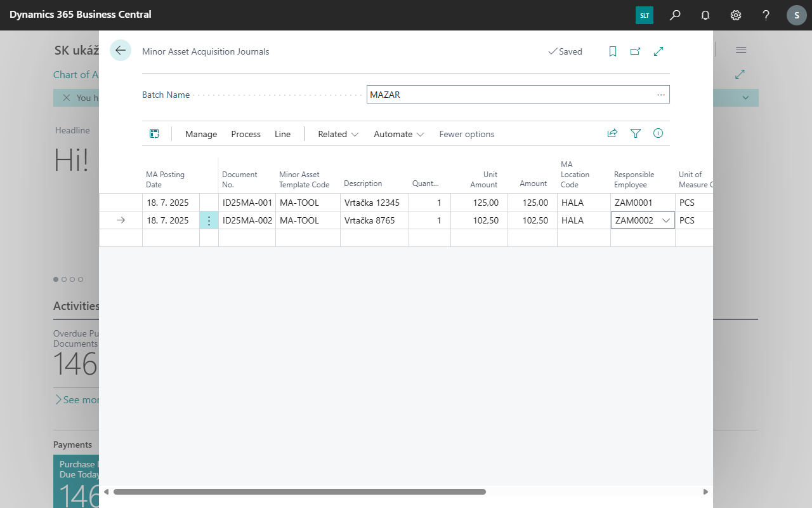The image size is (812, 508).
Task: Click Fewer options
Action: click(466, 134)
